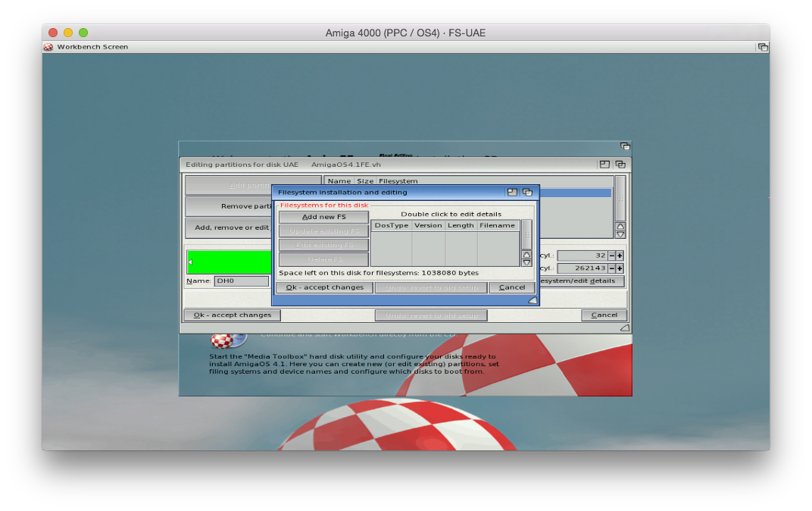
Task: Click the partition list scroll up arrow
Action: tap(620, 227)
